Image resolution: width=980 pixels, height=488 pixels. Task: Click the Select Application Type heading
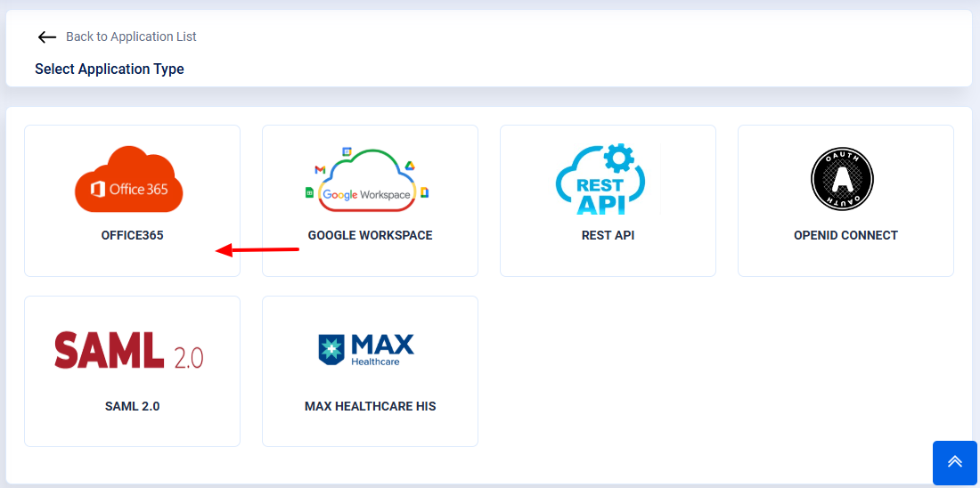pos(110,69)
